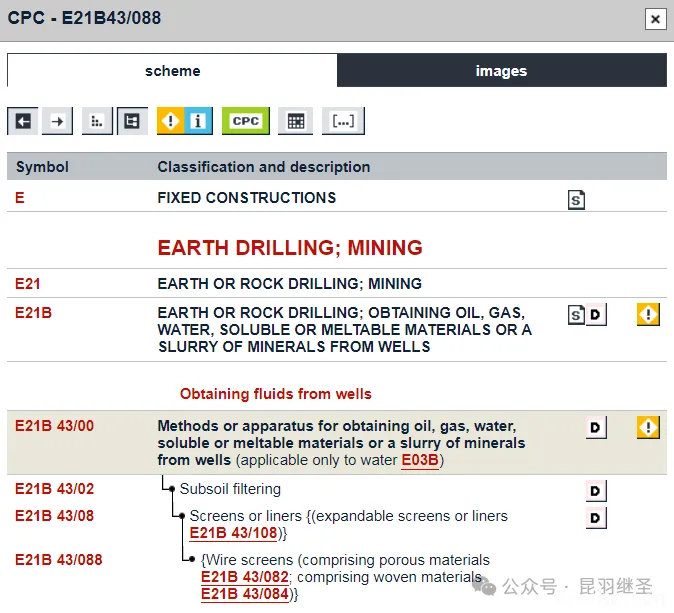Follow the E21B 43/108 link
The image size is (674, 613).
(x=231, y=533)
